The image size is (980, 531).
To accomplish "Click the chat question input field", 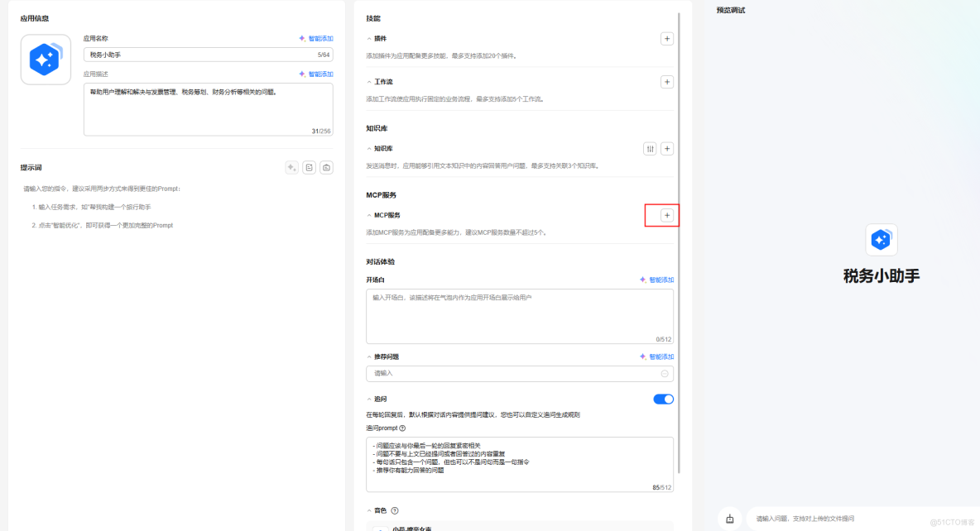I will (x=844, y=518).
